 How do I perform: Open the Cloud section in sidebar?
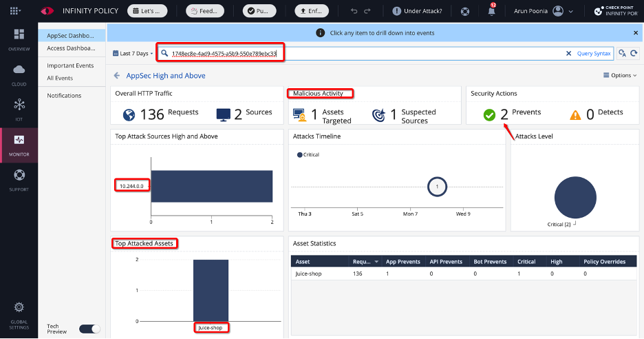click(19, 72)
